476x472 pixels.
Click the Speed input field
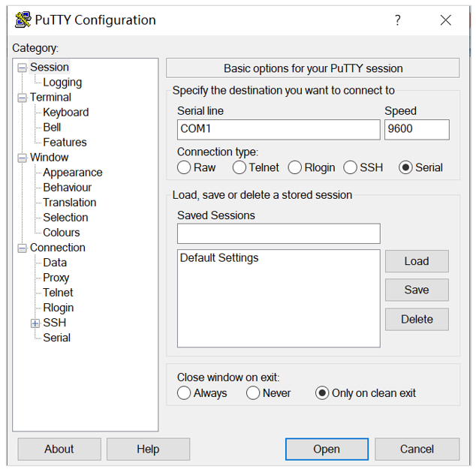click(417, 130)
